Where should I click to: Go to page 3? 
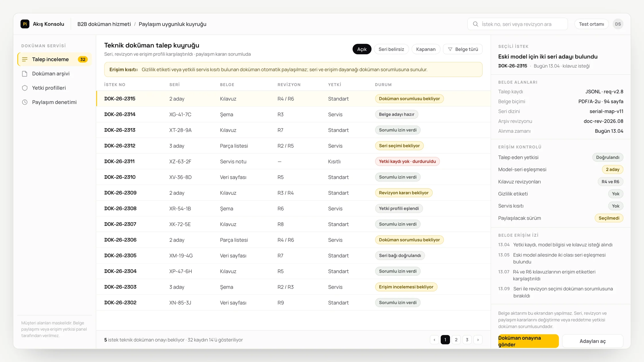click(x=467, y=340)
